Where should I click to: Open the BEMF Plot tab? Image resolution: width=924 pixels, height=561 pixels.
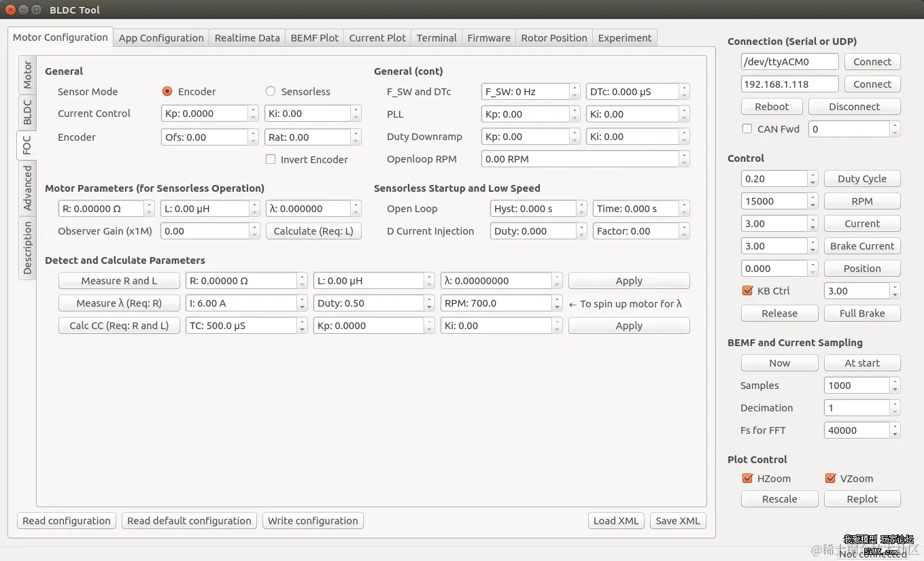click(x=314, y=38)
